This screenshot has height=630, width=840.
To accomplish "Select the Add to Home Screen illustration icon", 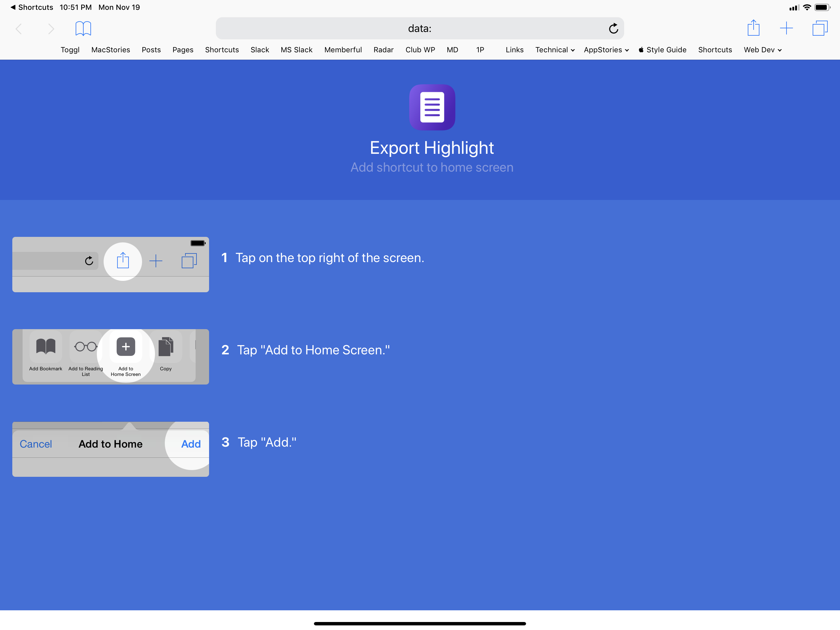I will [x=126, y=346].
